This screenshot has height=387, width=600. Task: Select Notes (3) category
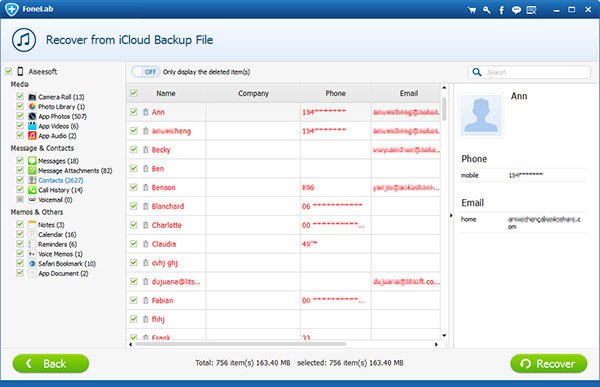(x=51, y=225)
